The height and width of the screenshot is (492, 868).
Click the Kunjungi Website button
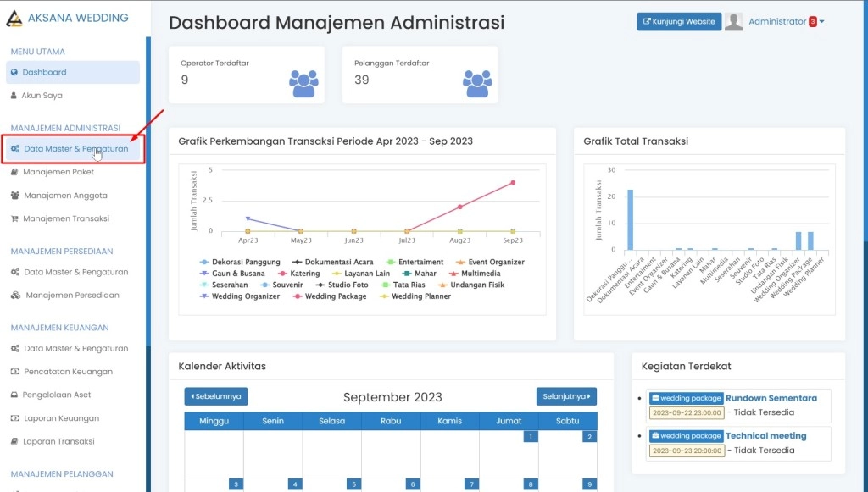pos(678,22)
